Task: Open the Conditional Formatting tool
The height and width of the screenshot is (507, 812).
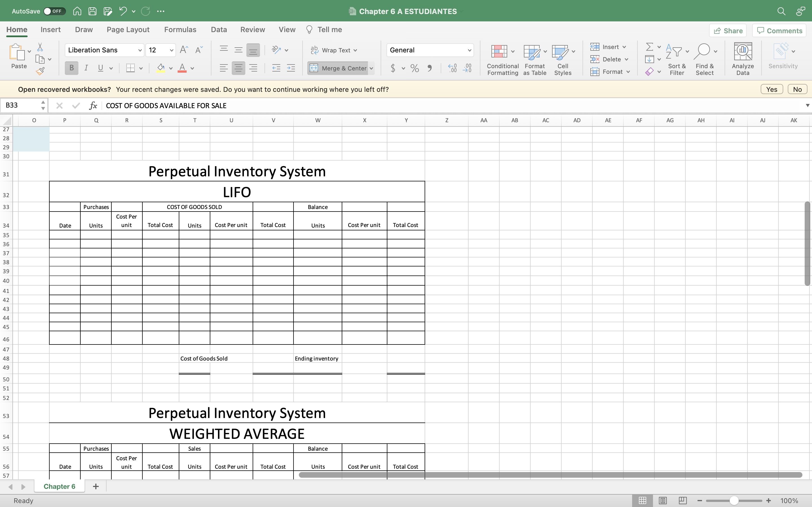Action: tap(502, 59)
